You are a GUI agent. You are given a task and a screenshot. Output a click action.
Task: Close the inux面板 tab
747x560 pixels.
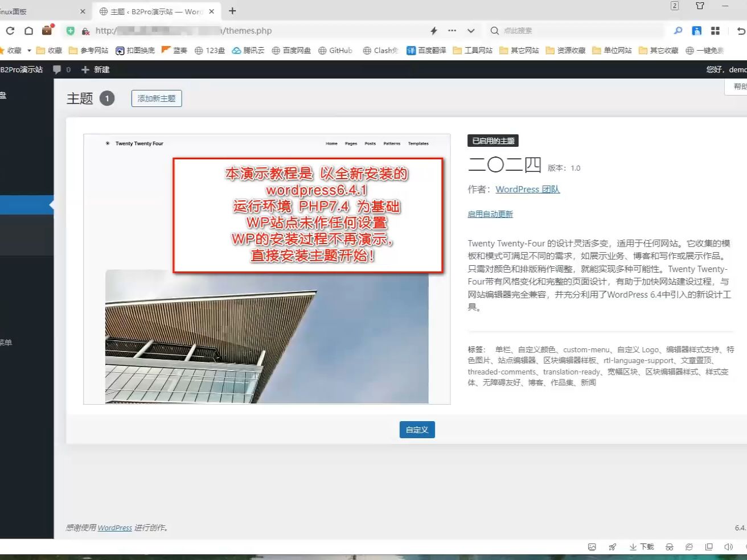point(83,11)
